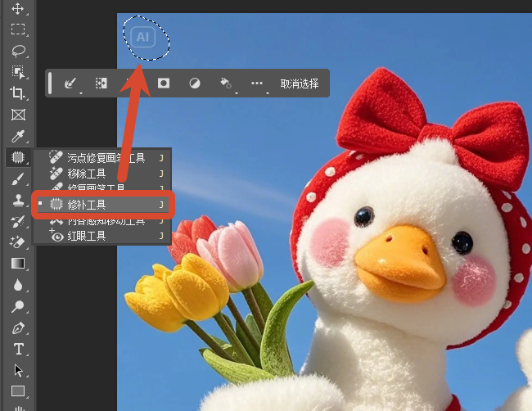
Task: Select the Object Selection tool
Action: click(18, 72)
